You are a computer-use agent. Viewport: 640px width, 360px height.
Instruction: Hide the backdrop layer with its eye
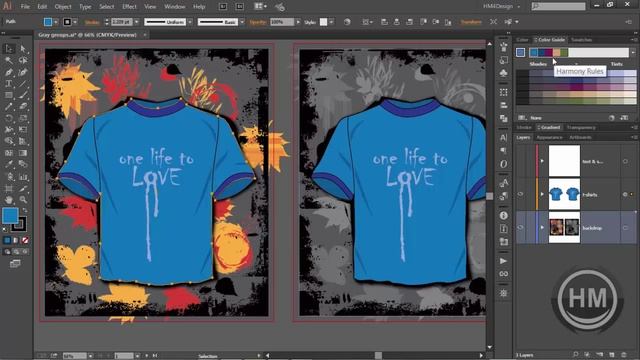tap(520, 227)
